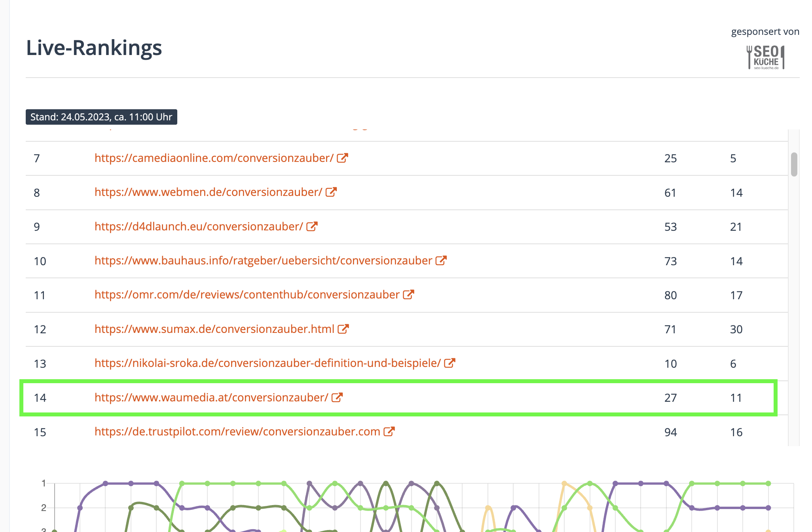The width and height of the screenshot is (812, 532).
Task: Open bauhaus.info ratgeber conversionzauber link
Action: [264, 260]
